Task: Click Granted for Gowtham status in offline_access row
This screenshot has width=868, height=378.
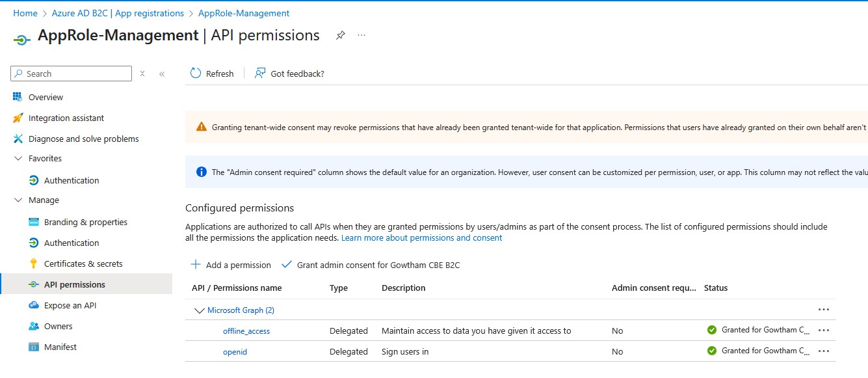Action: (766, 330)
